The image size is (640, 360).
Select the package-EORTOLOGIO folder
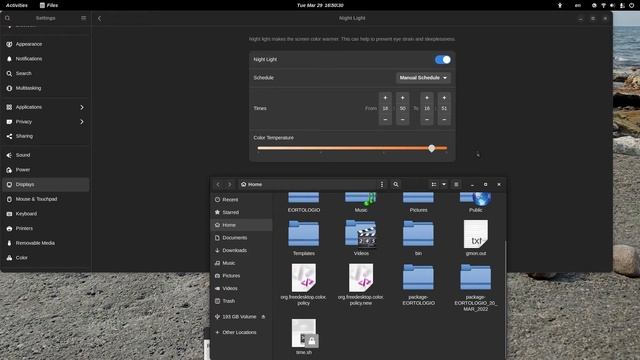click(x=418, y=284)
